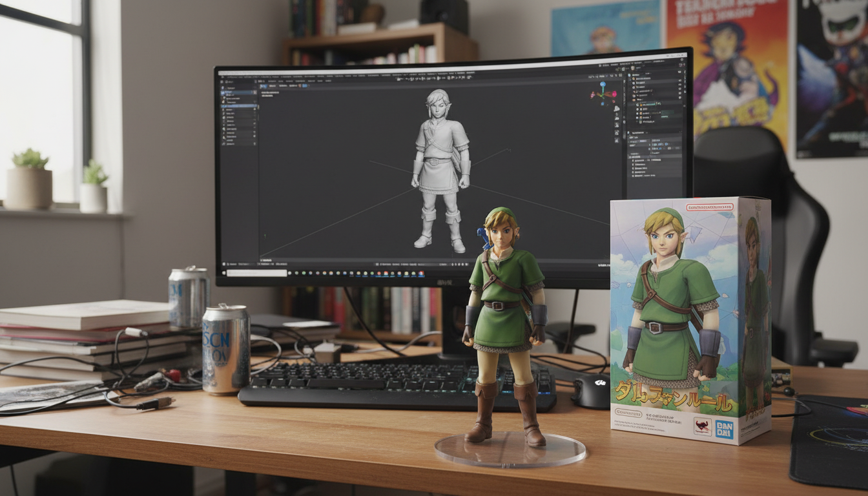Click the blue Z axis ball on gizmo

(x=603, y=84)
